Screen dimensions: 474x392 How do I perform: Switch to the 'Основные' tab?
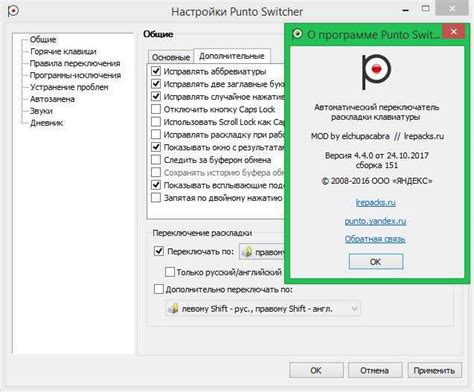coord(171,57)
